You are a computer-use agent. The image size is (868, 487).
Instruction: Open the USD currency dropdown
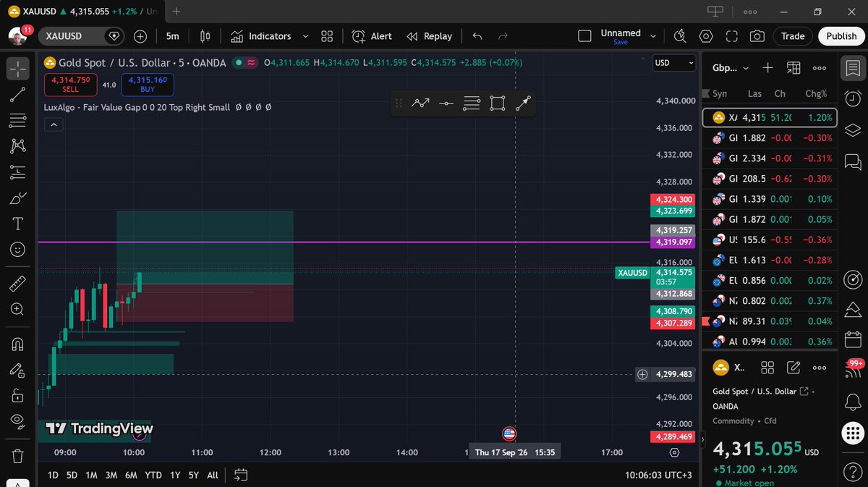click(675, 63)
